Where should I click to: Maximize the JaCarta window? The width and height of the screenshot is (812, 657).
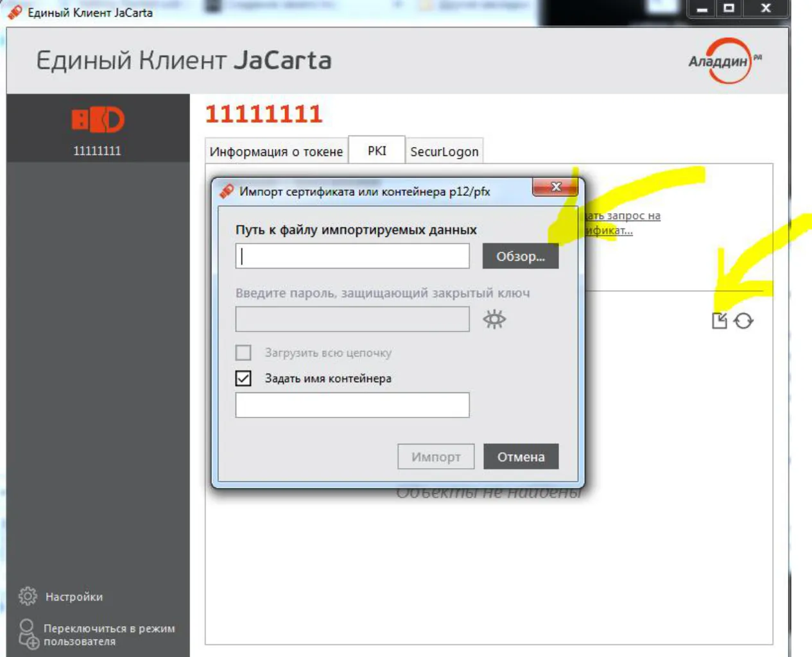729,8
